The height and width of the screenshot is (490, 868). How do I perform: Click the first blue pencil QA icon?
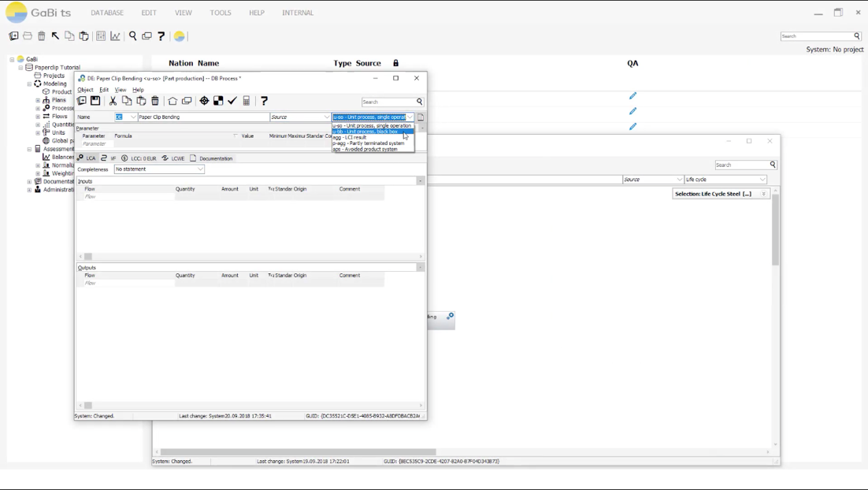point(632,96)
